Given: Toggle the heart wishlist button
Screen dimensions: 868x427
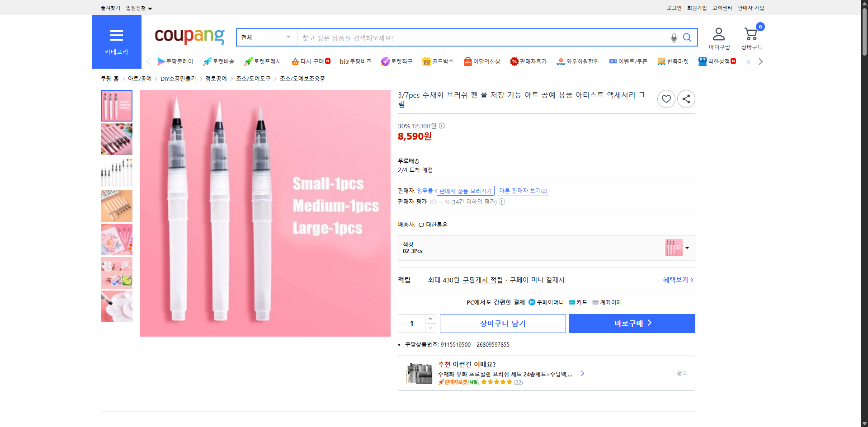Looking at the screenshot, I should point(666,99).
